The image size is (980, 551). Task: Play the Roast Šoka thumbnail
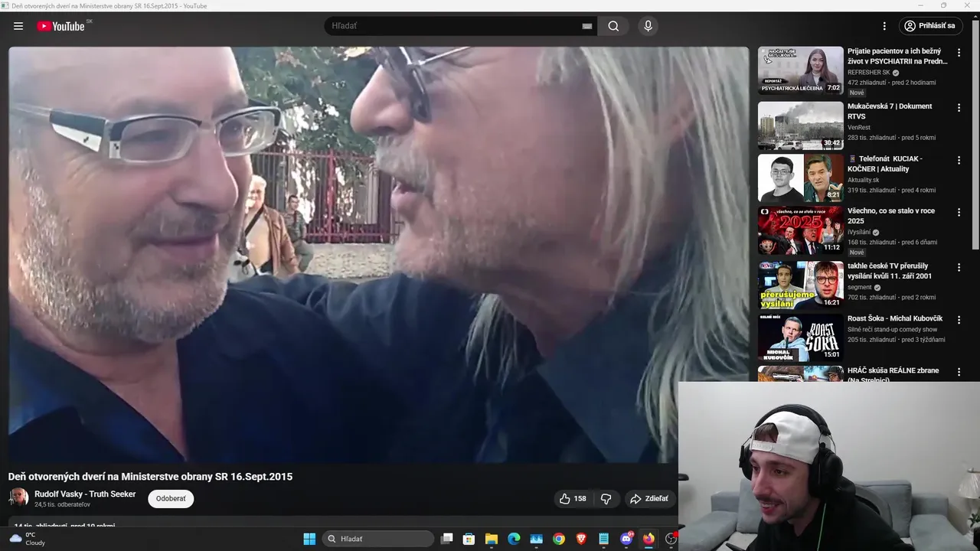800,337
